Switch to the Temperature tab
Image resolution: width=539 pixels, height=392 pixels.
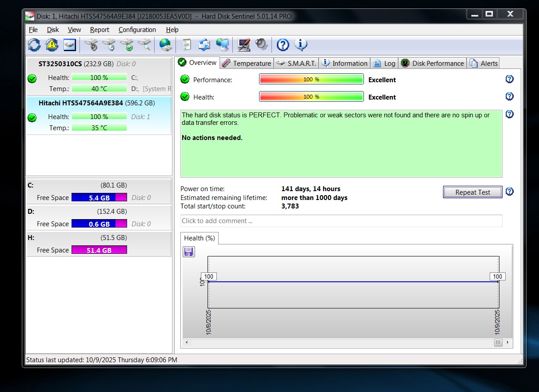click(247, 63)
